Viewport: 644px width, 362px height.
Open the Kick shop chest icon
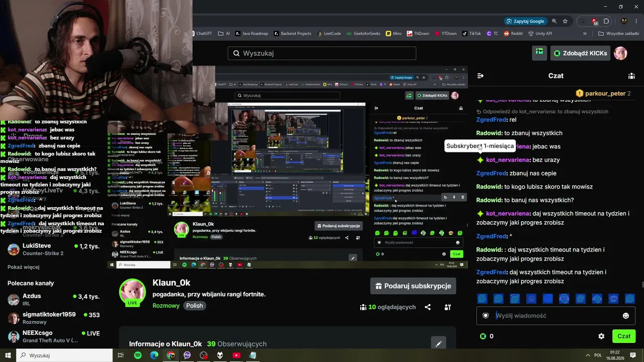tap(539, 53)
